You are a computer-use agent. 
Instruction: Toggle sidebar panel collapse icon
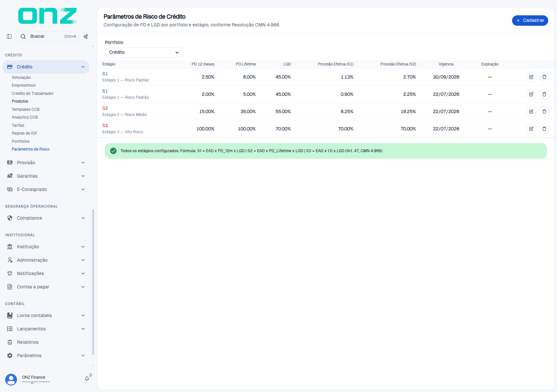coord(9,36)
